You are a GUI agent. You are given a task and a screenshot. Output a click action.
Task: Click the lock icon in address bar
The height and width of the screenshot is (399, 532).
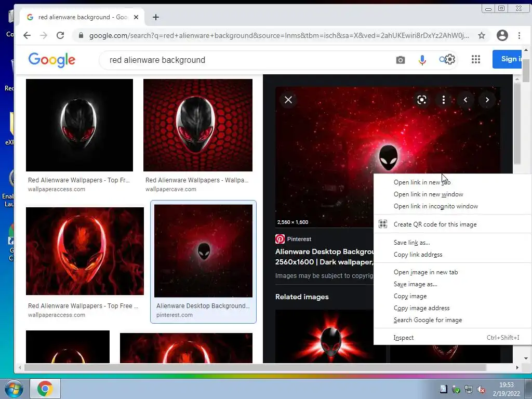tap(81, 35)
